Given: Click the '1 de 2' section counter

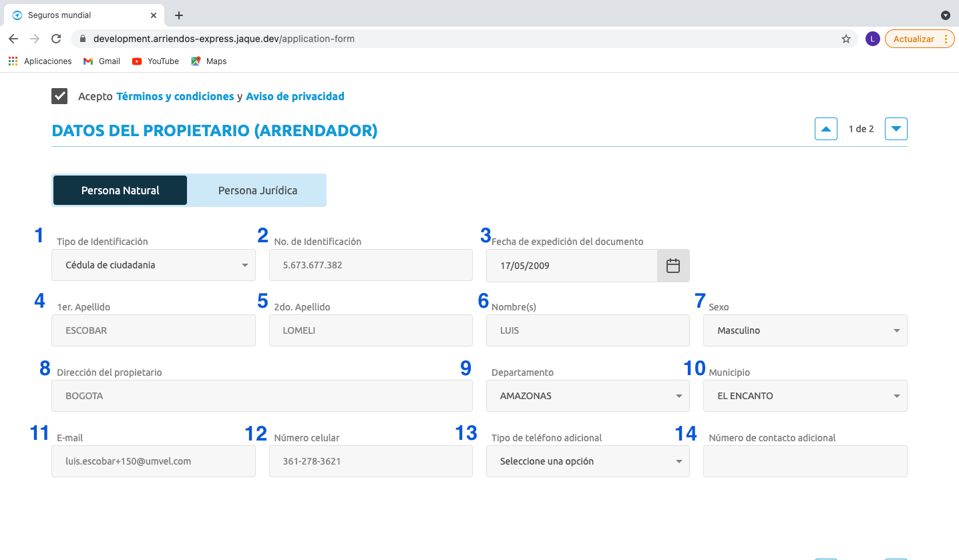Looking at the screenshot, I should pos(861,129).
